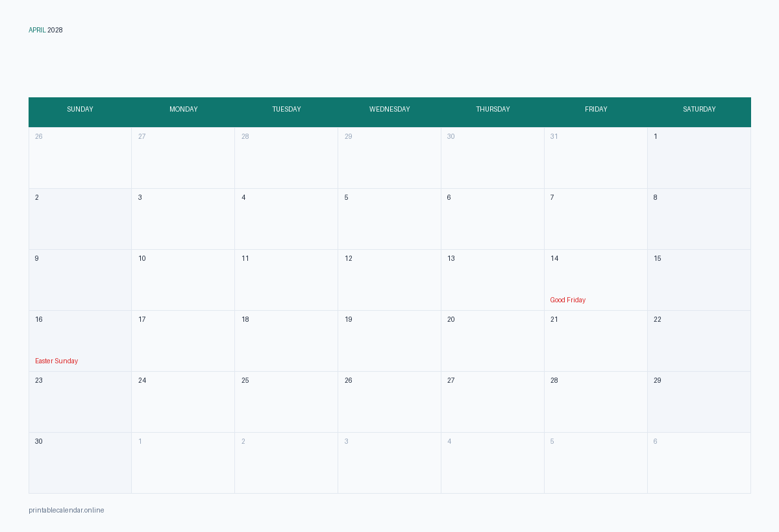779x532 pixels.
Task: Click day 23 in the Sunday column
Action: (80, 402)
